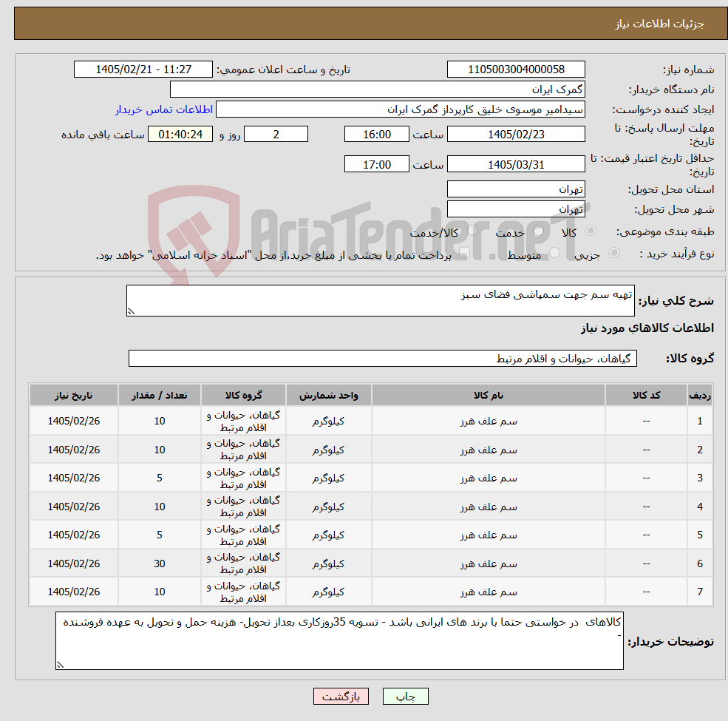Screen dimensions: 728x721
Task: Click the گروه کالا column header
Action: tap(243, 395)
